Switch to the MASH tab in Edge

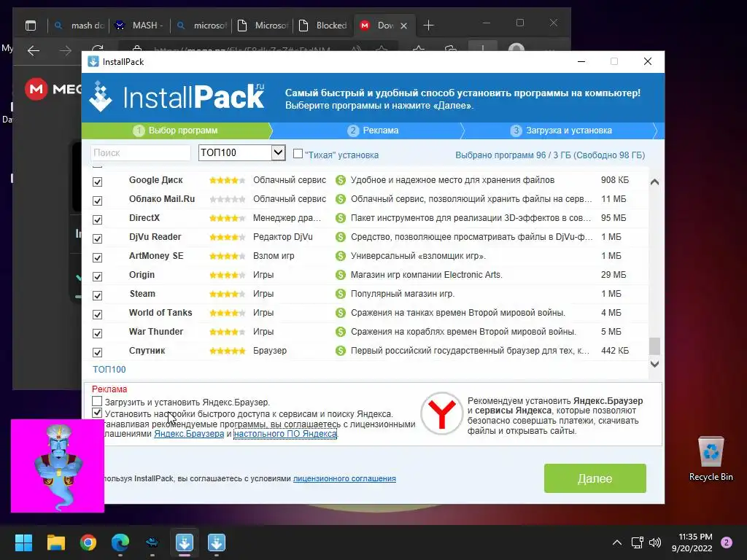(x=141, y=26)
